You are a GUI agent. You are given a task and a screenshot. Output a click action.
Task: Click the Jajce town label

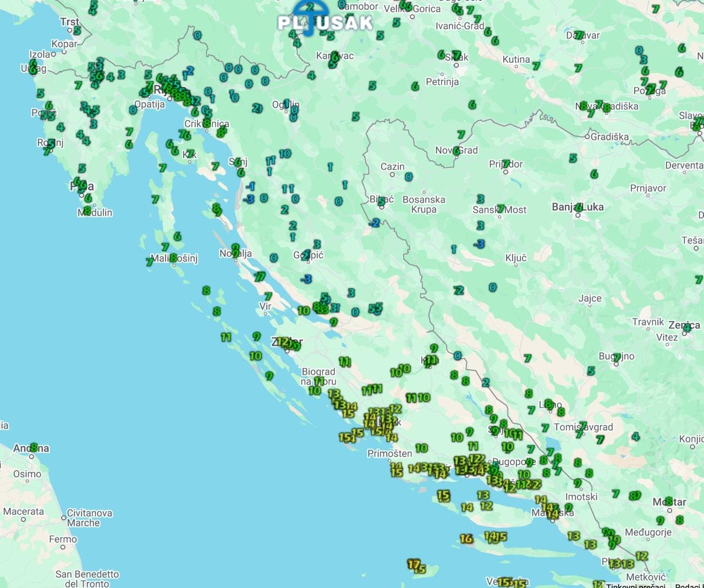point(590,298)
